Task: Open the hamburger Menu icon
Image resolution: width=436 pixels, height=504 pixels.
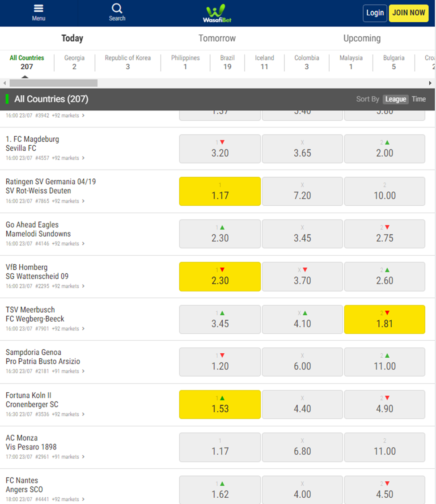Action: 38,13
